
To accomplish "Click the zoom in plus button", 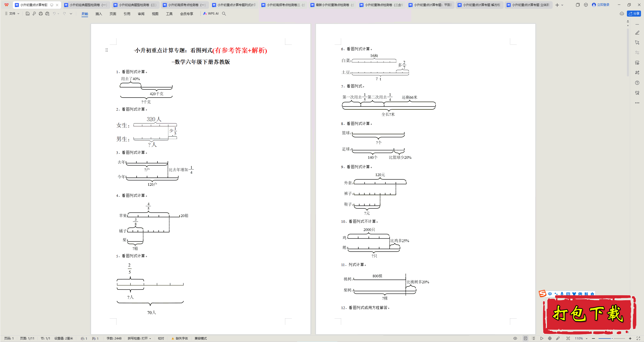I will (630, 338).
